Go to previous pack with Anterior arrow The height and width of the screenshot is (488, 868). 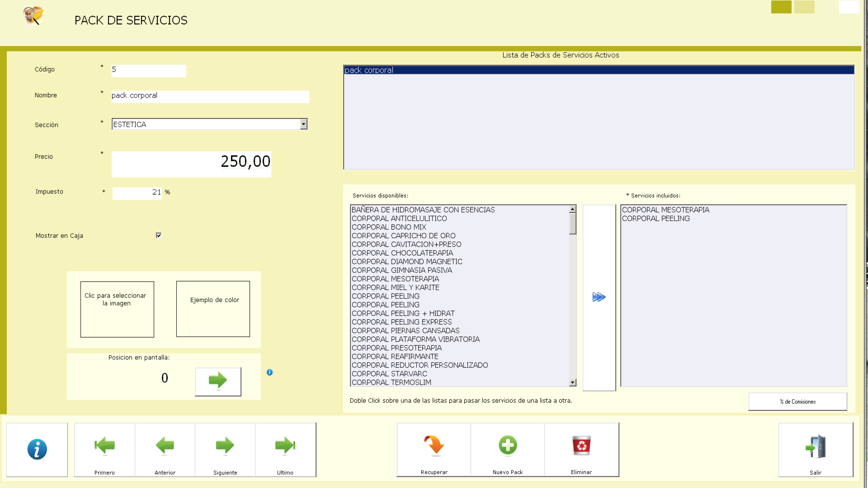(x=165, y=446)
